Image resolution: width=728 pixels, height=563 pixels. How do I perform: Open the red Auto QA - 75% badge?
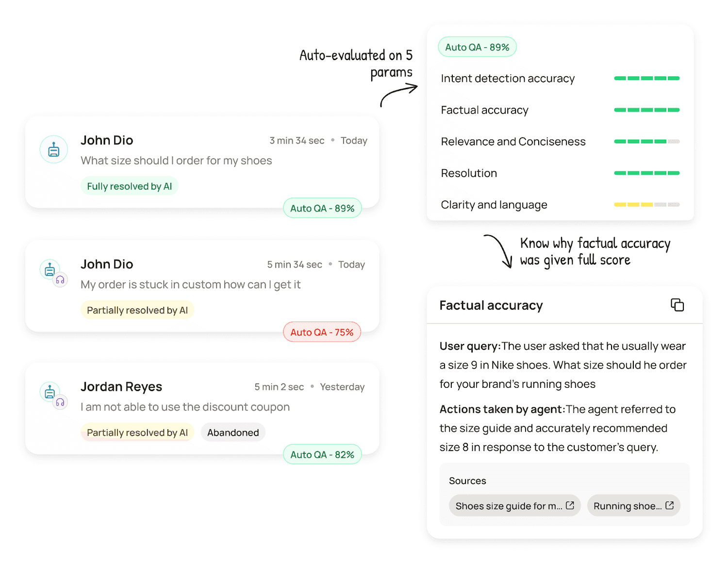322,332
